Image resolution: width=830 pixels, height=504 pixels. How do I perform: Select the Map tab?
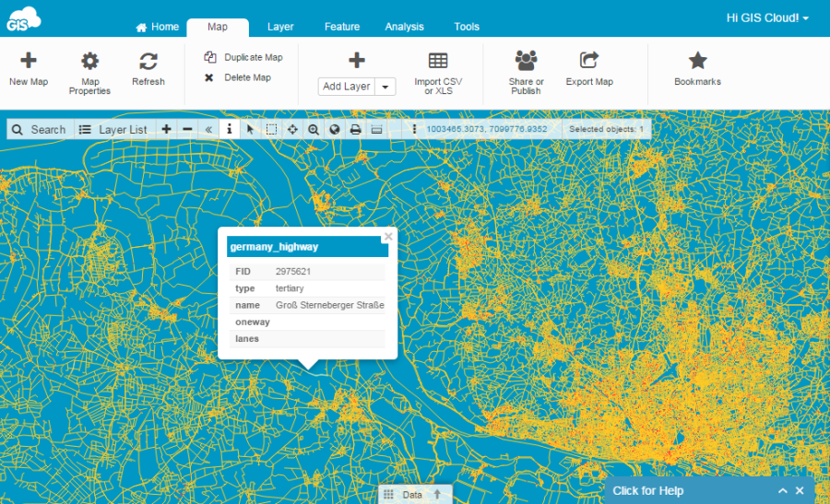point(218,27)
